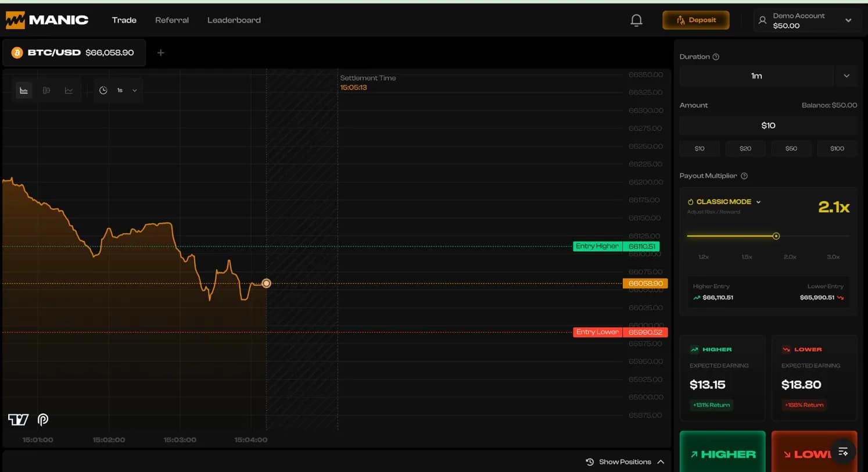Expand the Show Positions panel
This screenshot has width=868, height=472.
pyautogui.click(x=625, y=462)
